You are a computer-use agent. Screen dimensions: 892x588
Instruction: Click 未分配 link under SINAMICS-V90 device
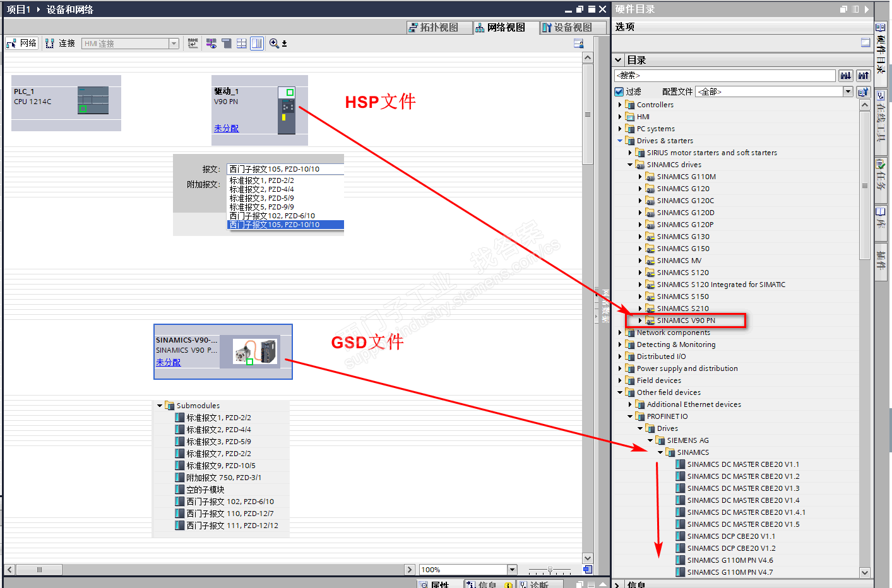click(168, 362)
